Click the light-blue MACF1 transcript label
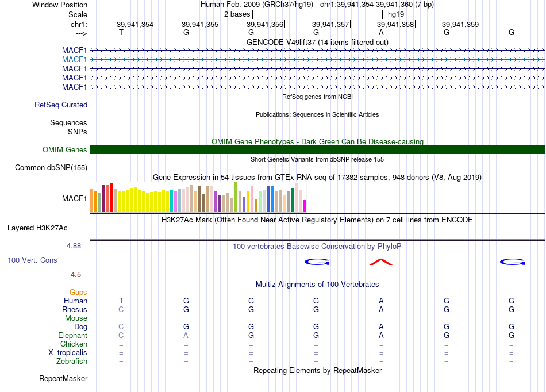The height and width of the screenshot is (392, 546). pyautogui.click(x=74, y=60)
